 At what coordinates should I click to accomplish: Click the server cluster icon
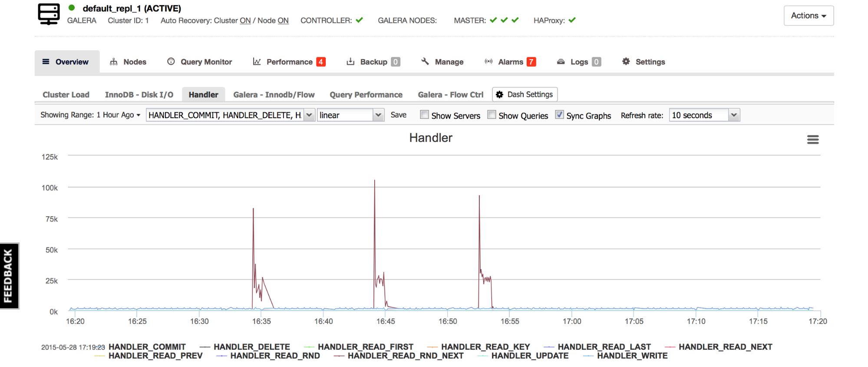[49, 14]
